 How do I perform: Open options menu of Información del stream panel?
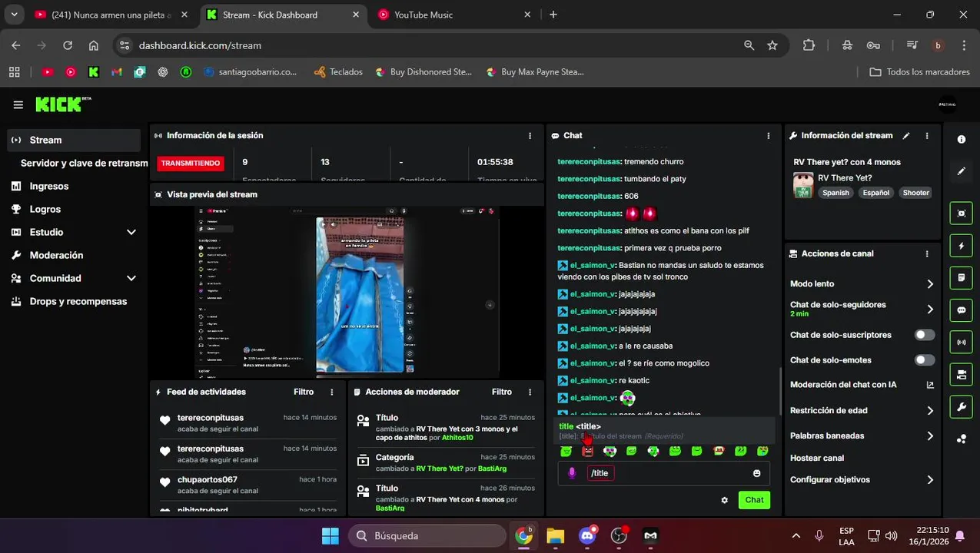click(927, 135)
